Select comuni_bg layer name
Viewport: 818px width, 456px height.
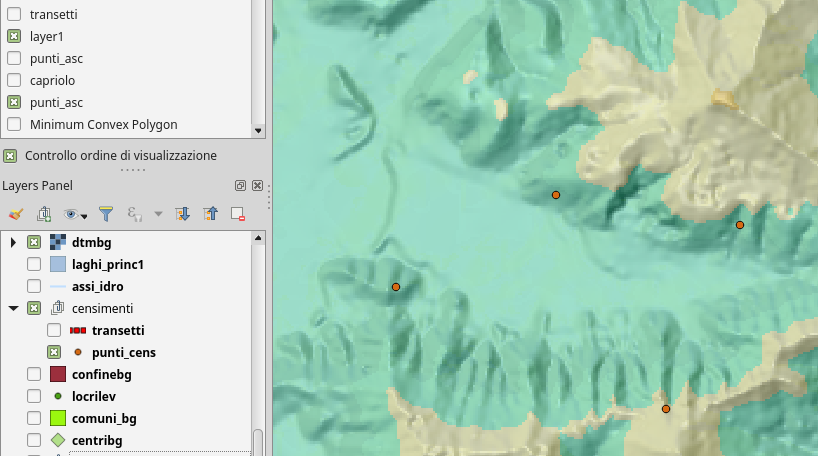104,418
